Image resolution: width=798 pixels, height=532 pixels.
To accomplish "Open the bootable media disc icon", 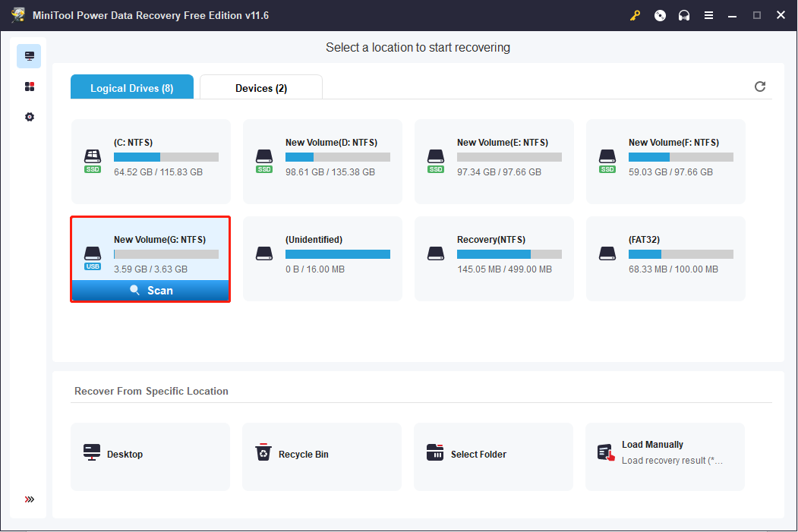I will 659,14.
